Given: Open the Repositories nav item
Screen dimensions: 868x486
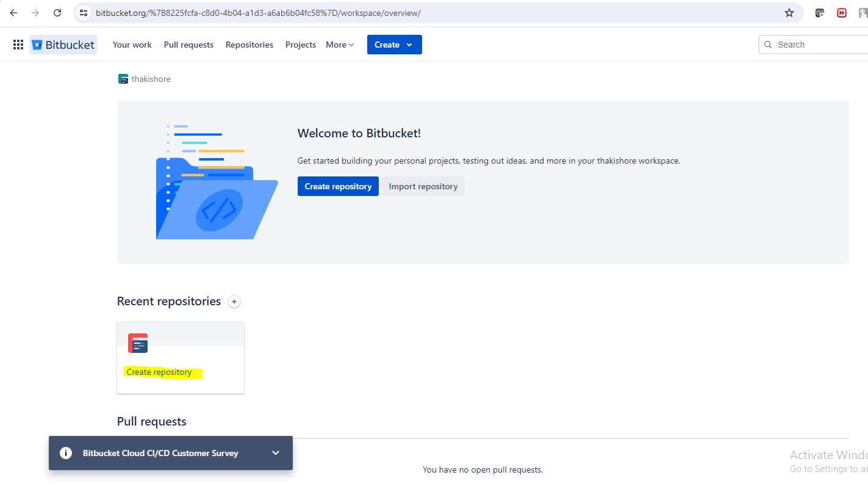Looking at the screenshot, I should [x=249, y=45].
